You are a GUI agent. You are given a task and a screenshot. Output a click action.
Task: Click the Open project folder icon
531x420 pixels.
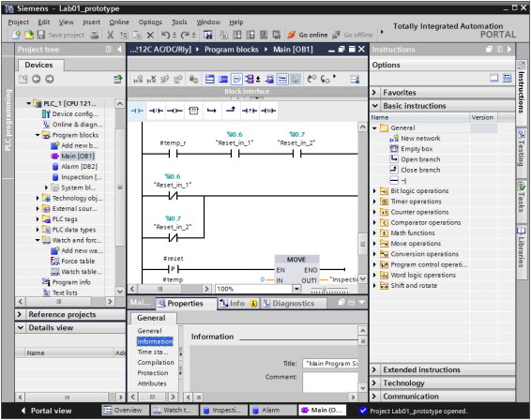(x=29, y=35)
